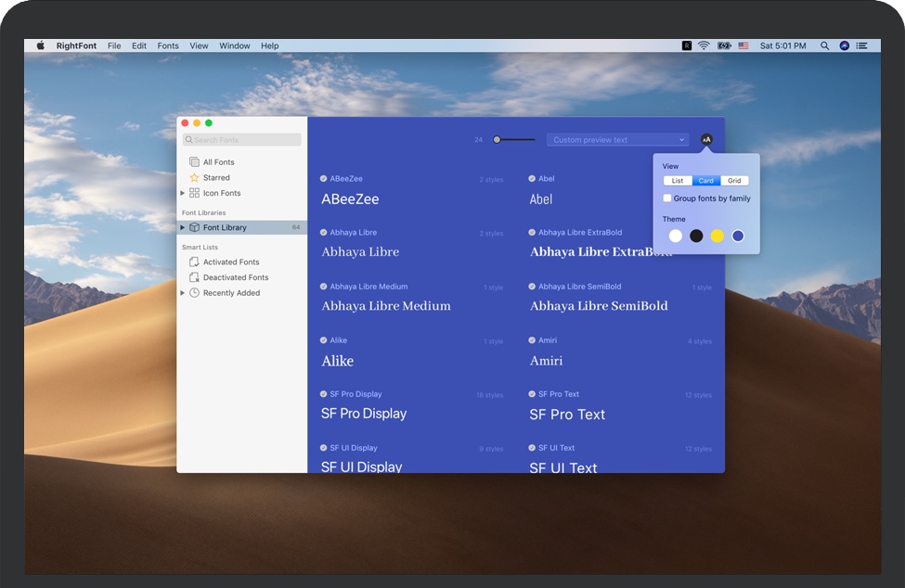Image resolution: width=905 pixels, height=588 pixels.
Task: Toggle activation circle for ABeeZee font
Action: (324, 179)
